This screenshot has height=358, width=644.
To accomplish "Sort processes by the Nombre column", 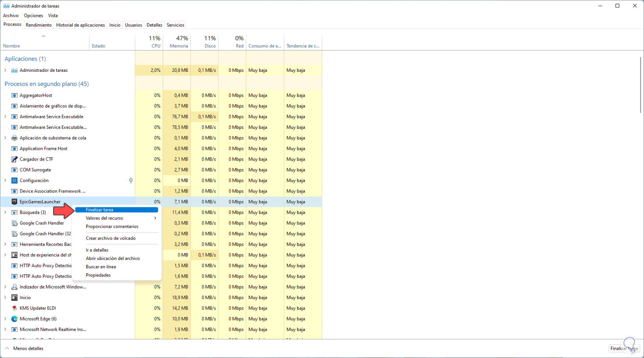I will 45,42.
